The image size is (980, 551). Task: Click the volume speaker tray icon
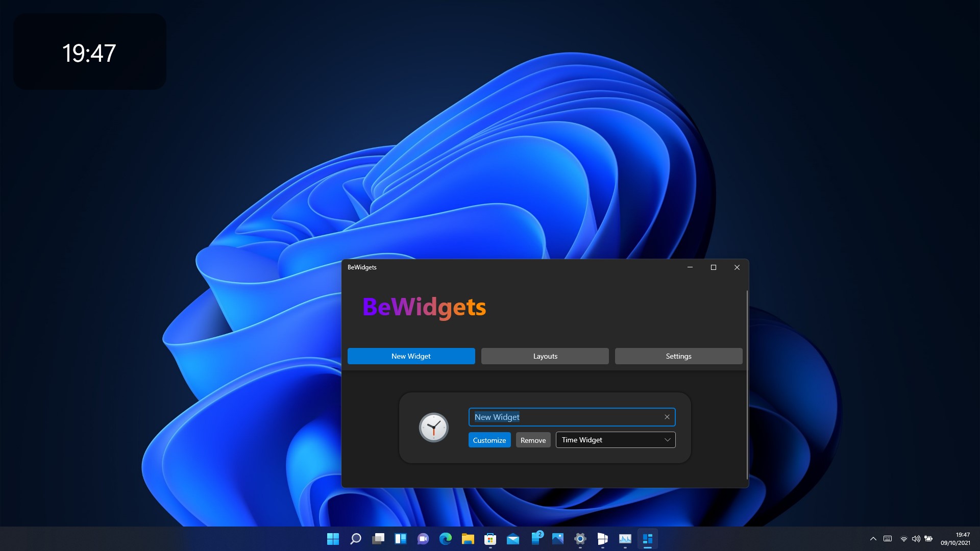pos(916,539)
